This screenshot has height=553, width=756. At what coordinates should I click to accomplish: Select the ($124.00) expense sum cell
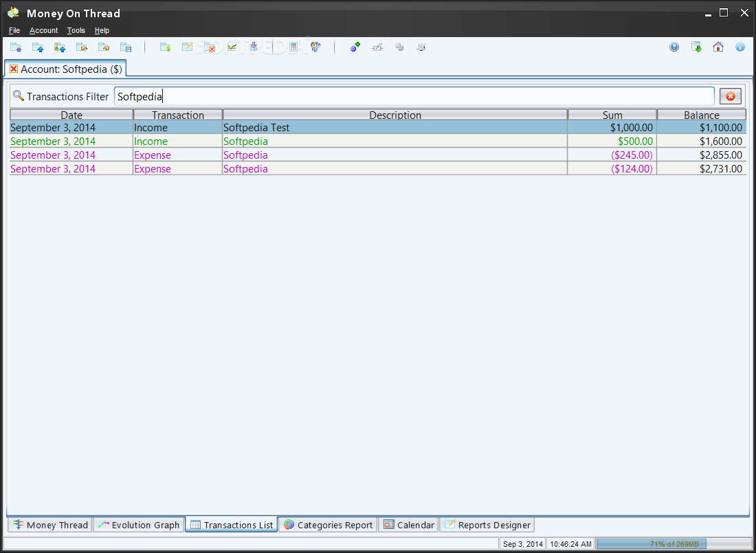[612, 169]
